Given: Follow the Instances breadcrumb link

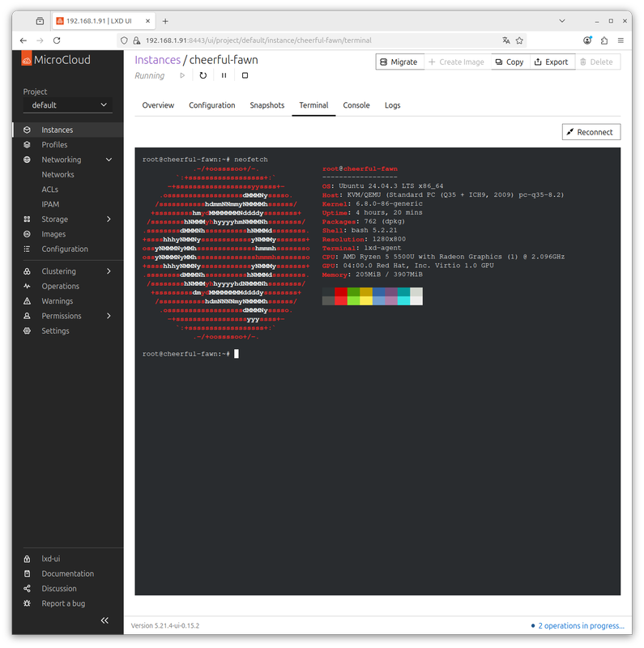Looking at the screenshot, I should (157, 60).
